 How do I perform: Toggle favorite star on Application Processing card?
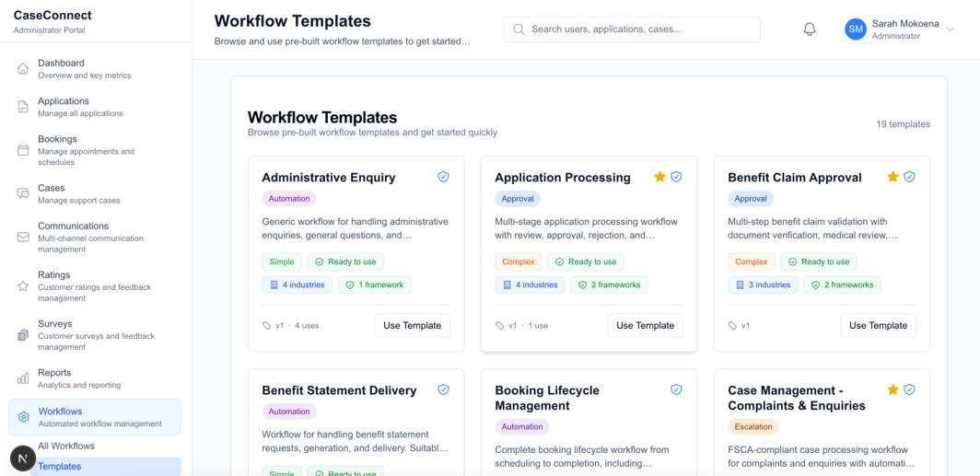[659, 177]
